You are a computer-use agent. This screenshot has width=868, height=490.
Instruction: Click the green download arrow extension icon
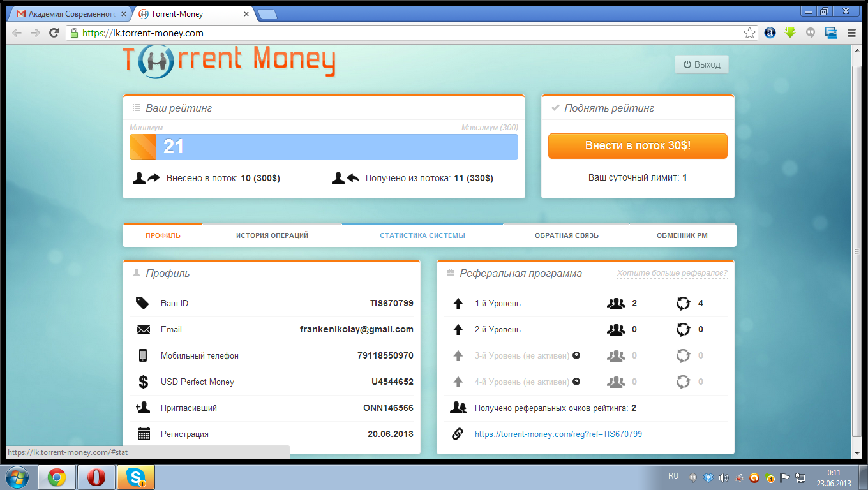click(x=790, y=33)
